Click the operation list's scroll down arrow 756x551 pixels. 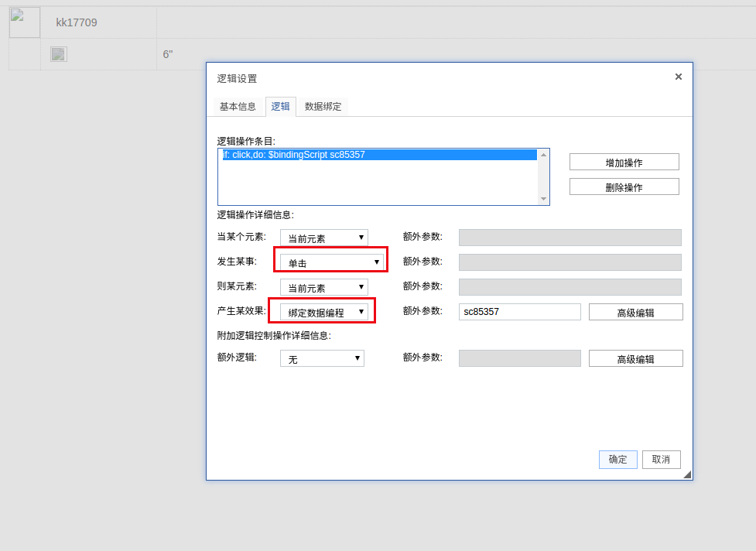point(543,199)
